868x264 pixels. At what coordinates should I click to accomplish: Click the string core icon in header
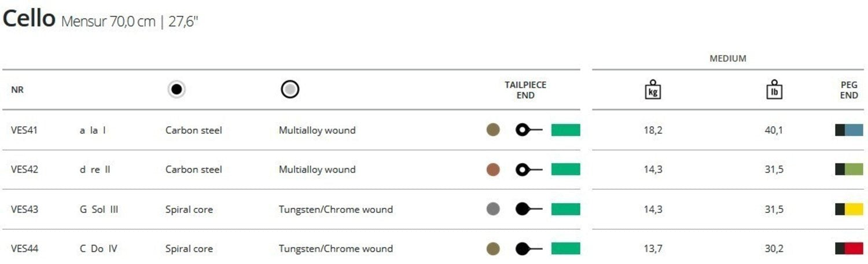pyautogui.click(x=176, y=90)
